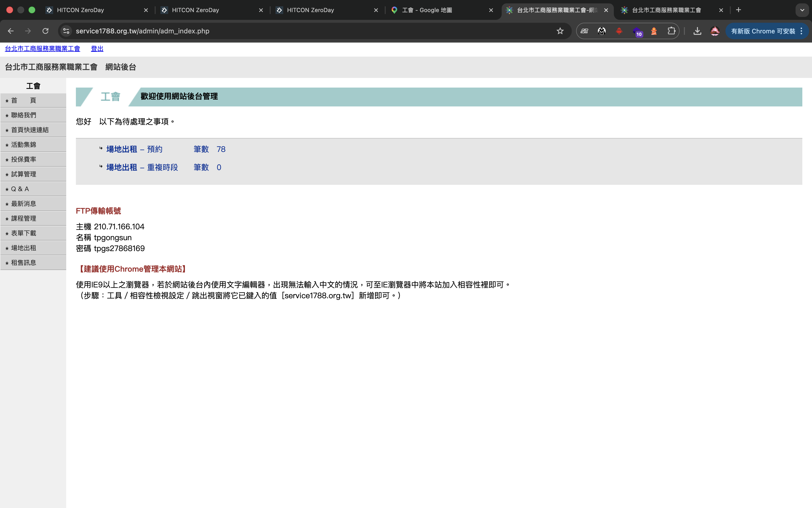Screen dimensions: 812x508
Task: Open 課程管理 in the sidebar
Action: [33, 219]
